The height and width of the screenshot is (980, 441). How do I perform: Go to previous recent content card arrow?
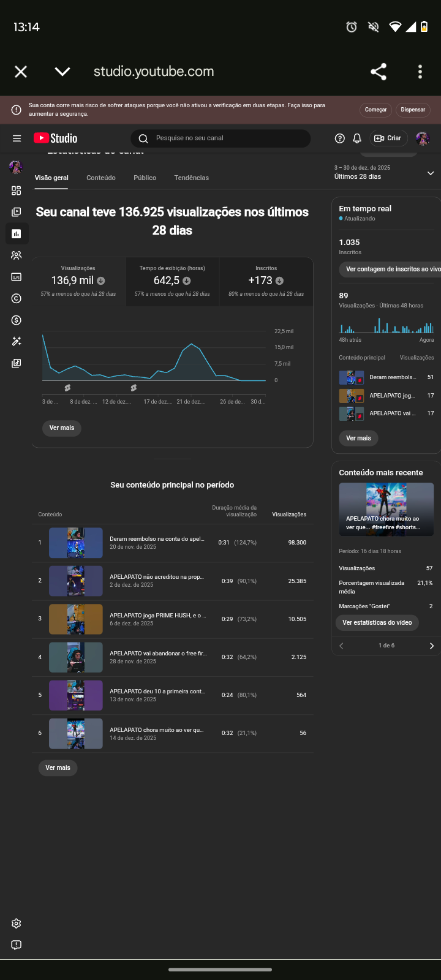coord(341,646)
